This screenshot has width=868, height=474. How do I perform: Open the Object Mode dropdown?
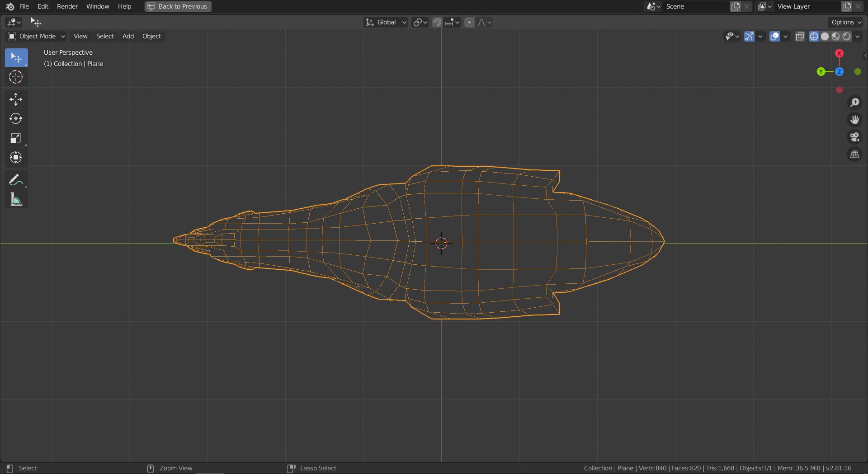click(36, 36)
